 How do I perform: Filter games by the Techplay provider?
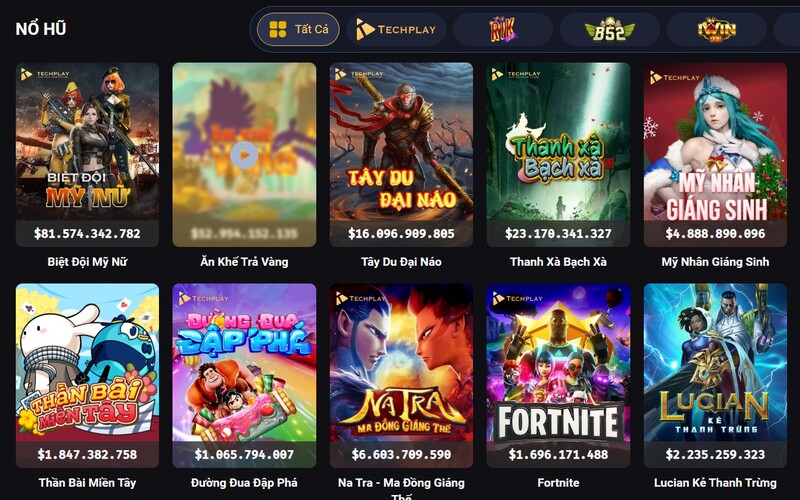[396, 29]
